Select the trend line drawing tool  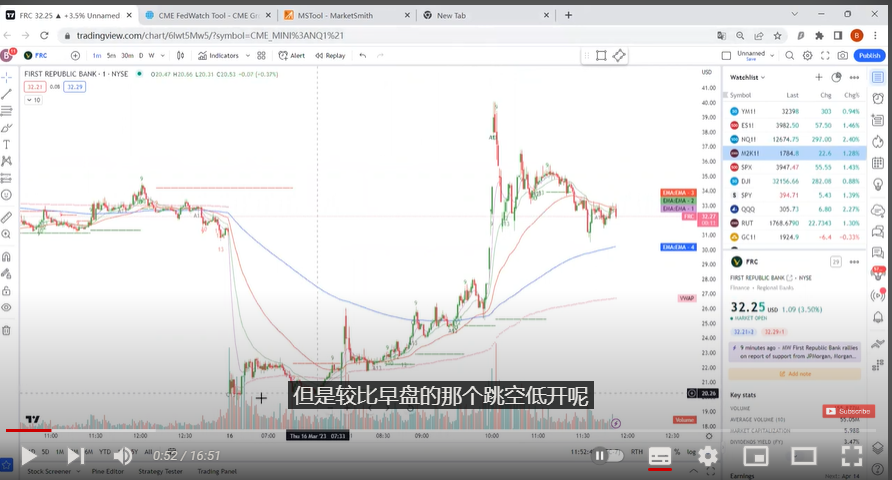pos(7,94)
